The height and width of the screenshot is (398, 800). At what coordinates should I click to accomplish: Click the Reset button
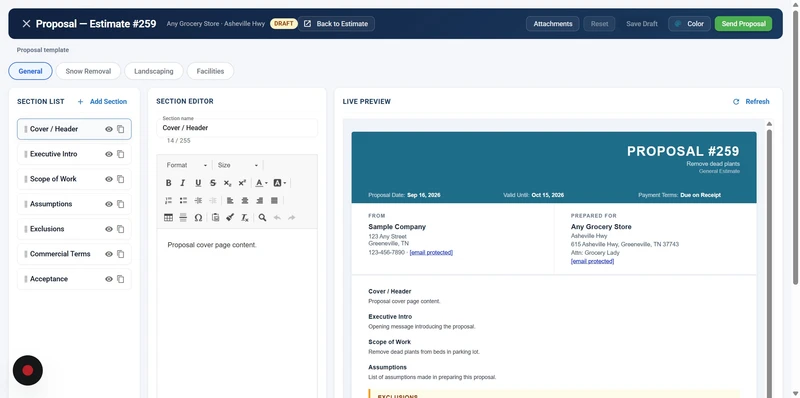599,23
